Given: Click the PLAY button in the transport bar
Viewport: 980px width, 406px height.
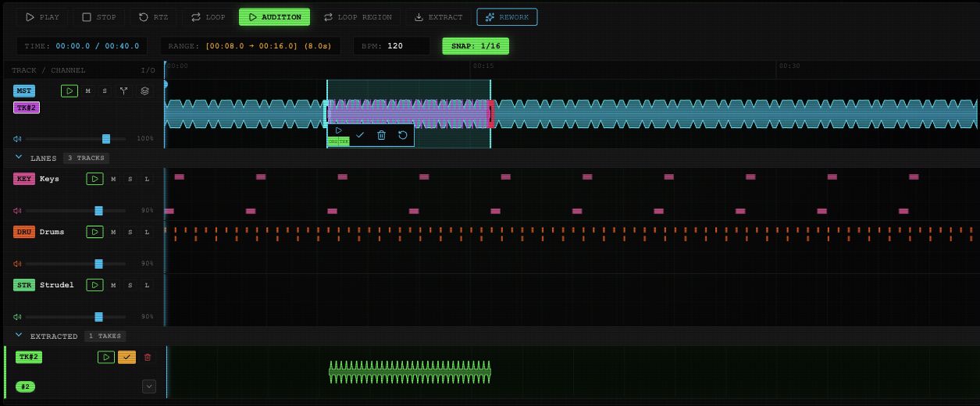Looking at the screenshot, I should [x=42, y=17].
